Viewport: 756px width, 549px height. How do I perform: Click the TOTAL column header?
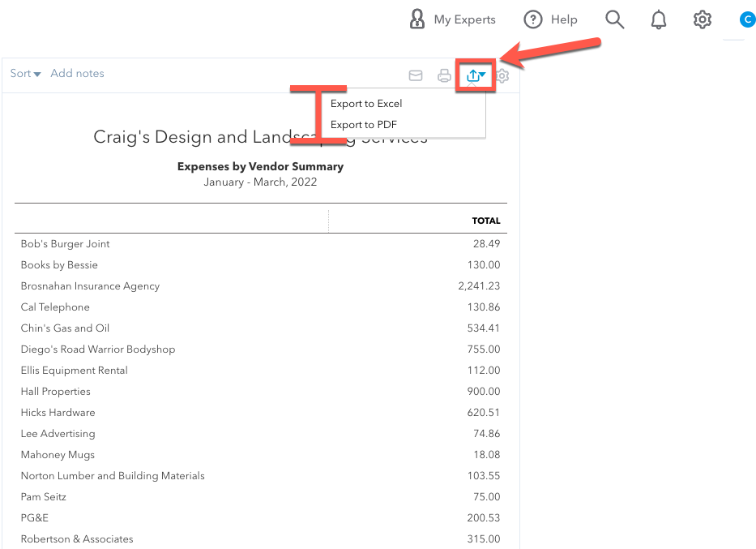pyautogui.click(x=486, y=221)
